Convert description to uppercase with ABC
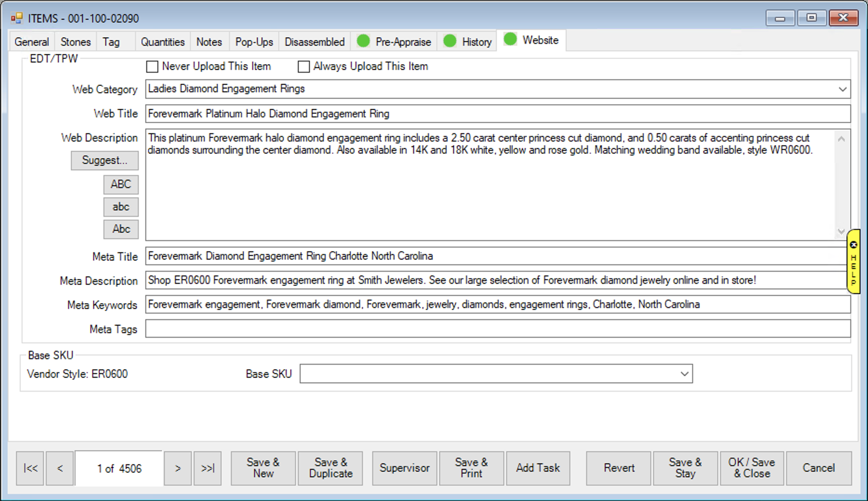The height and width of the screenshot is (501, 868). [x=121, y=184]
